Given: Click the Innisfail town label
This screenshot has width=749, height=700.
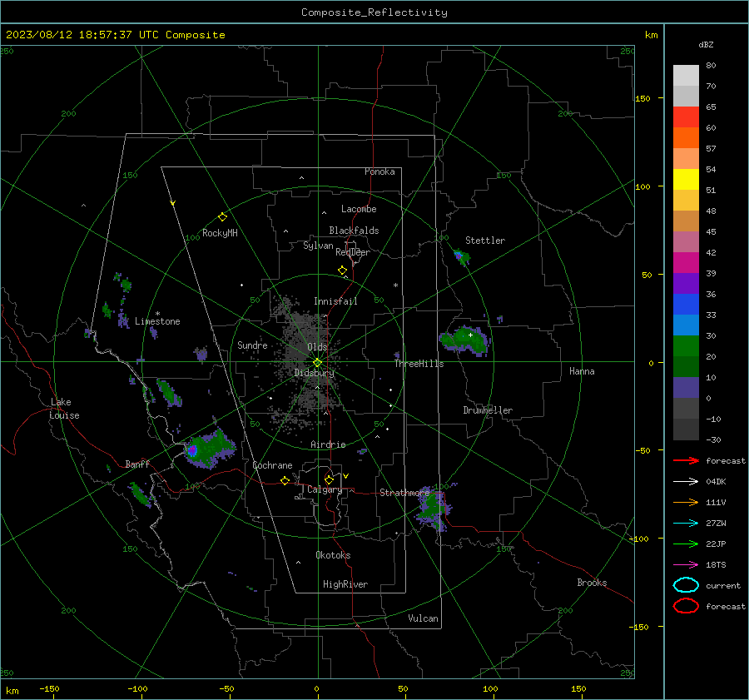Looking at the screenshot, I should coord(335,301).
